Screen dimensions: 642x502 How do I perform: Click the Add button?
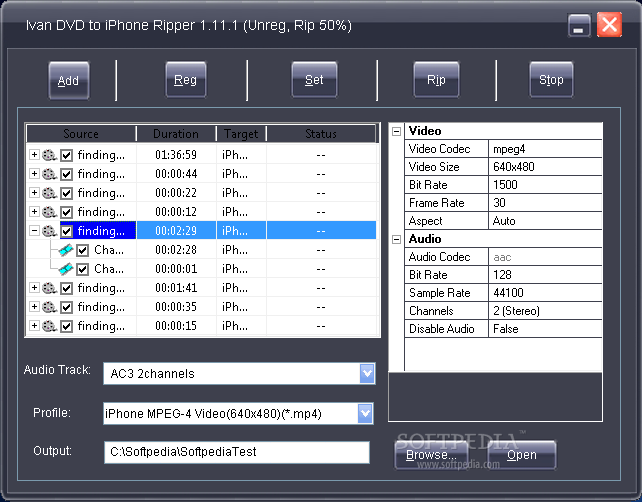click(x=69, y=80)
